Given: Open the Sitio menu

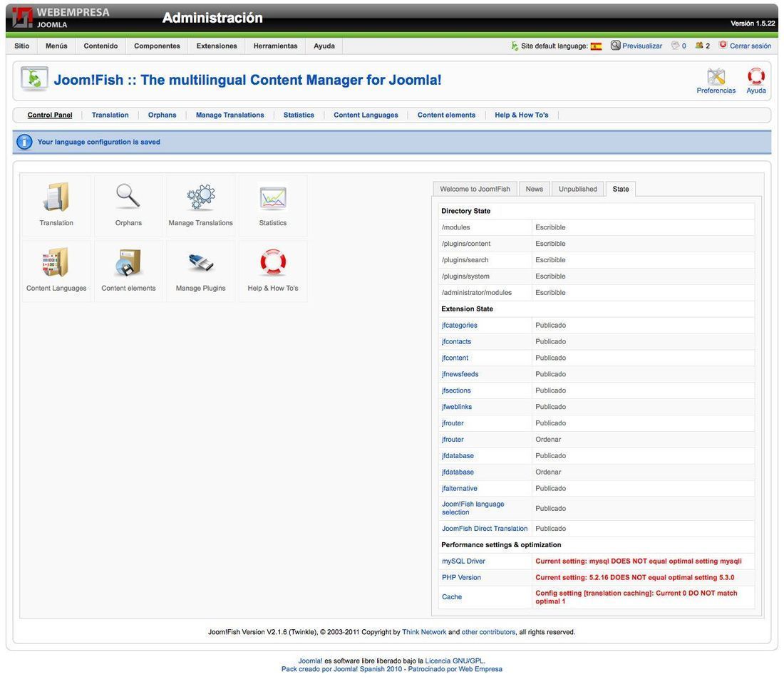Looking at the screenshot, I should [21, 46].
